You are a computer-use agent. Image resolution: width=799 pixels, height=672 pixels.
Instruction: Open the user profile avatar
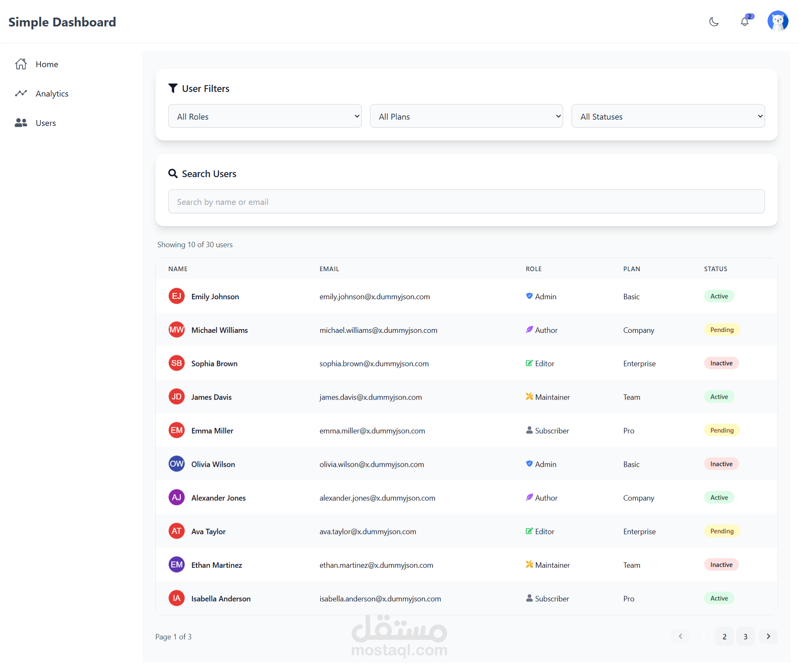pos(778,21)
